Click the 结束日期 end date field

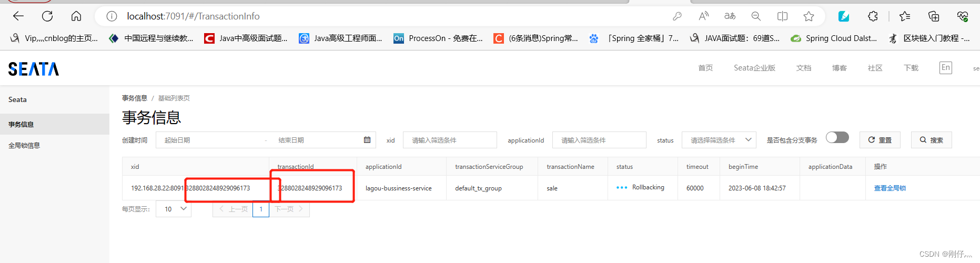coord(316,140)
